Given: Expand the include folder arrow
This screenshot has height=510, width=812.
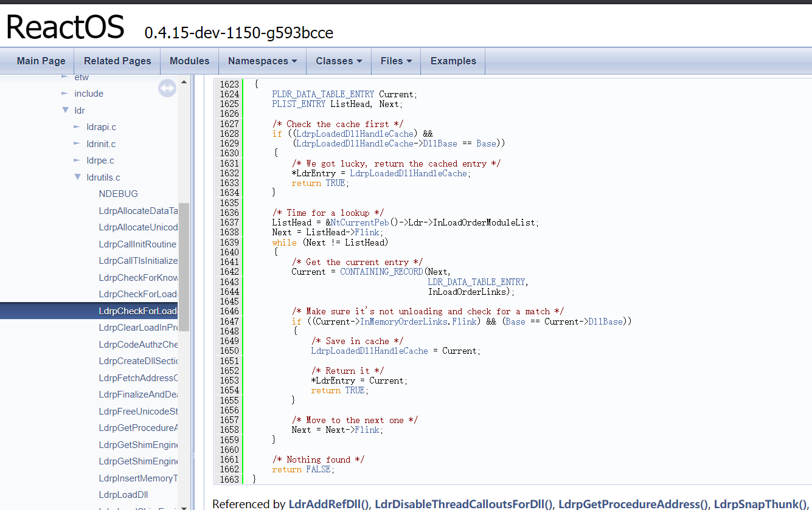Looking at the screenshot, I should (64, 94).
